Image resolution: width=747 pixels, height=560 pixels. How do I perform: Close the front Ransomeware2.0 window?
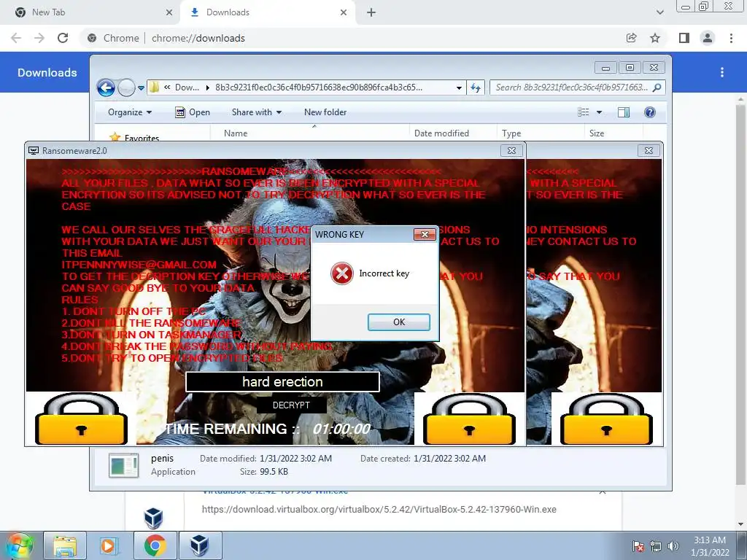coord(511,150)
